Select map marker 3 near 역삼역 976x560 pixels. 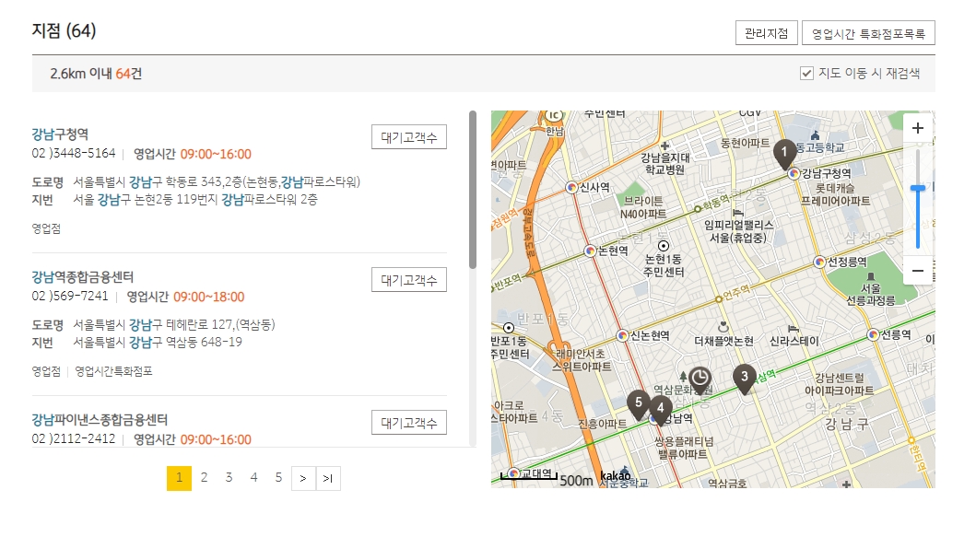coord(744,377)
